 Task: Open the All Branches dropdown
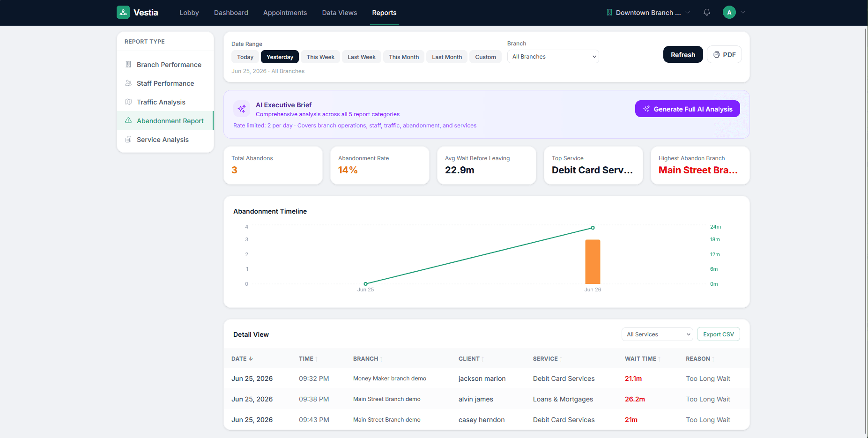tap(553, 57)
